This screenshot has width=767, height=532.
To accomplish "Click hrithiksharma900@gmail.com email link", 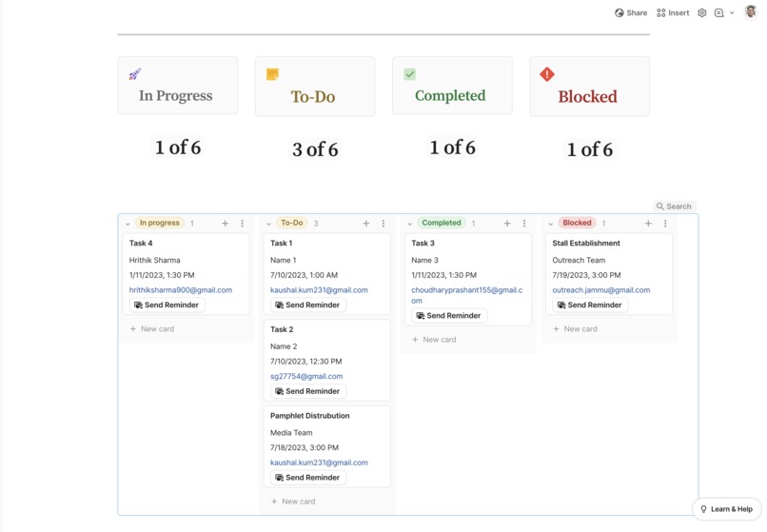I will click(181, 289).
